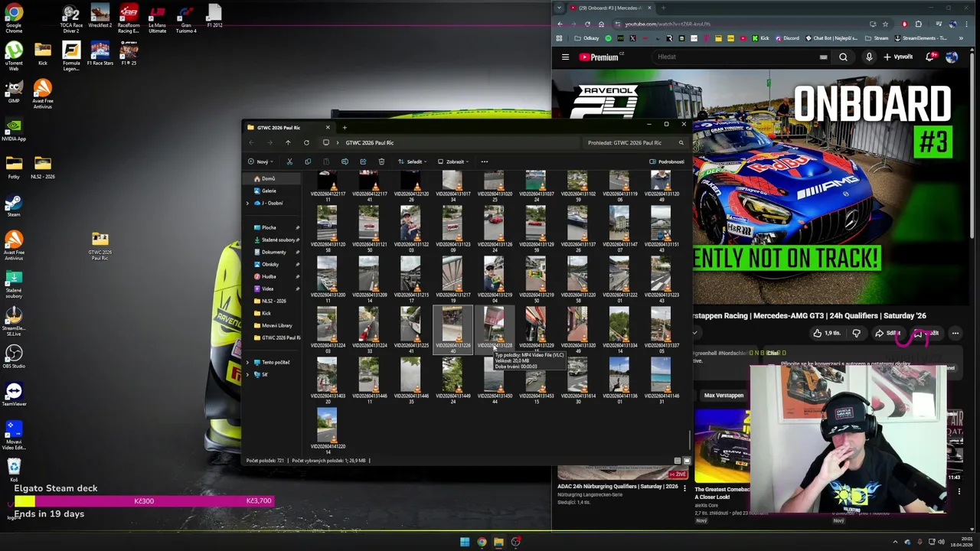The image size is (980, 551).
Task: Start YouTube voice search with microphone
Action: [869, 57]
